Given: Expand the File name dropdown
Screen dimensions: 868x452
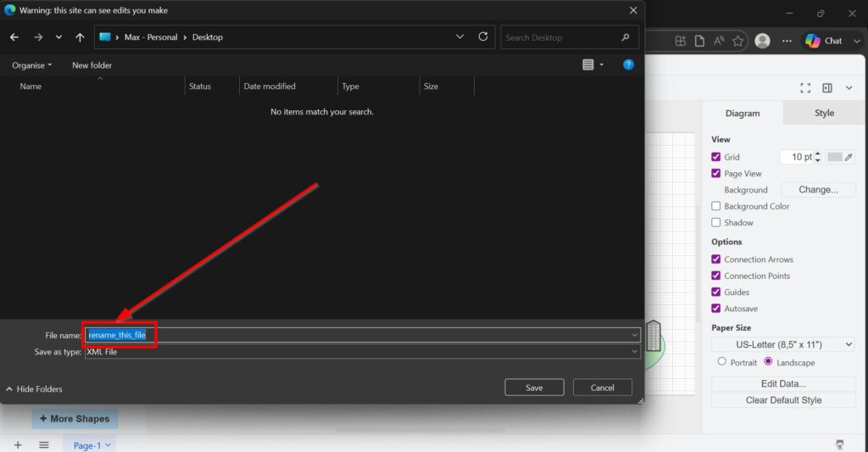Looking at the screenshot, I should [634, 335].
